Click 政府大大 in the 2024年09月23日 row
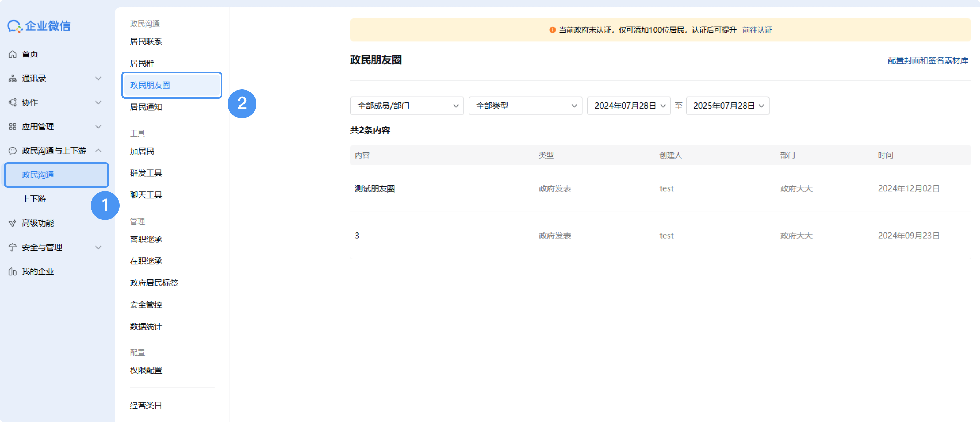This screenshot has width=980, height=422. tap(796, 236)
